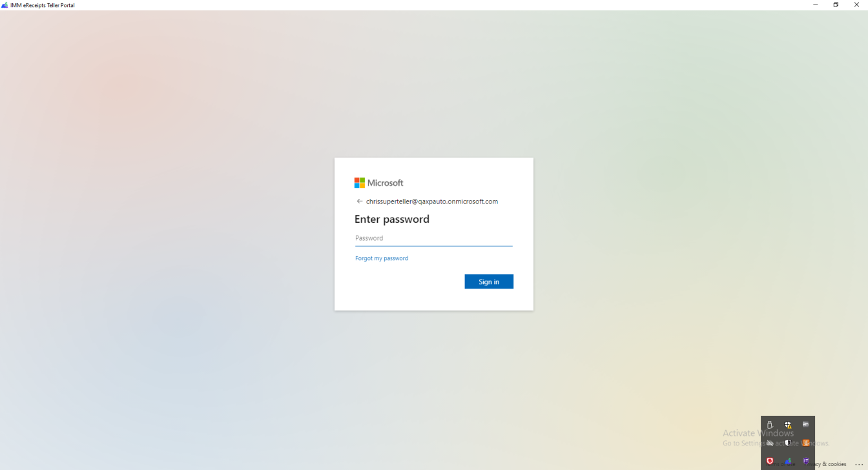
Task: Minimize the Teller Portal window
Action: click(x=815, y=5)
